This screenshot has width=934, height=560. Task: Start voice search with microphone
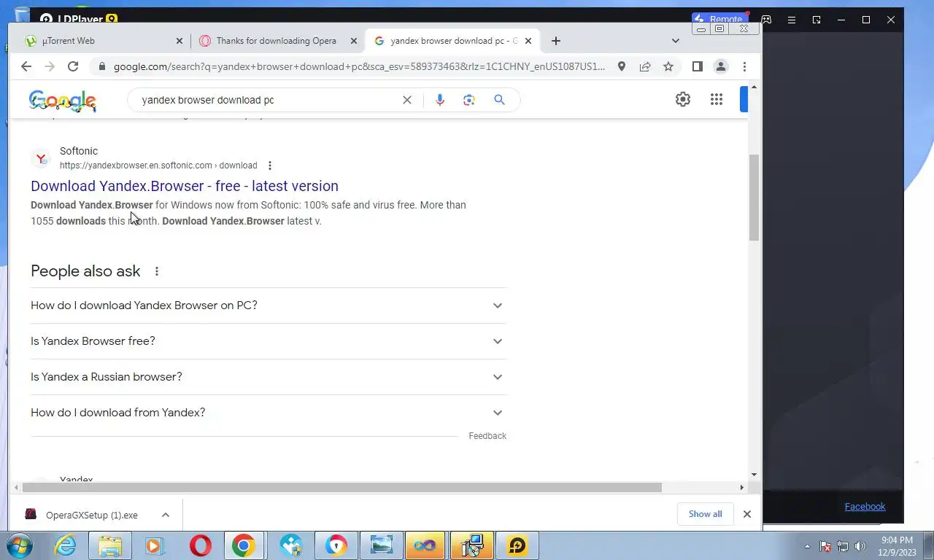pyautogui.click(x=440, y=100)
